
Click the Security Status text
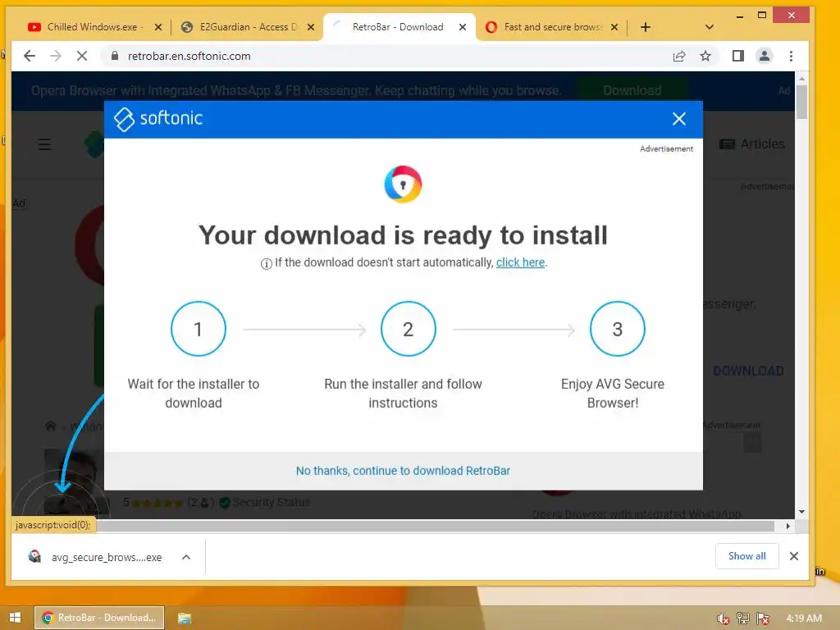pyautogui.click(x=271, y=502)
